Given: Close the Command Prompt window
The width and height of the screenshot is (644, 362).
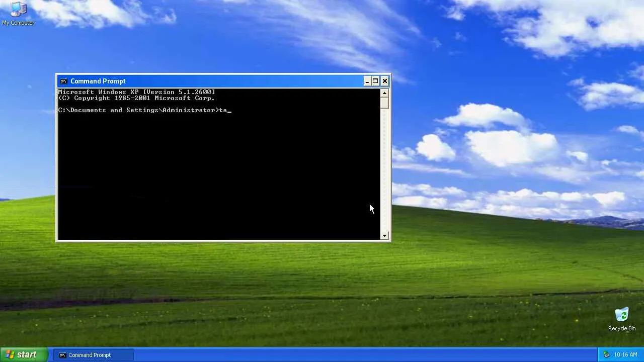Looking at the screenshot, I should pyautogui.click(x=384, y=81).
